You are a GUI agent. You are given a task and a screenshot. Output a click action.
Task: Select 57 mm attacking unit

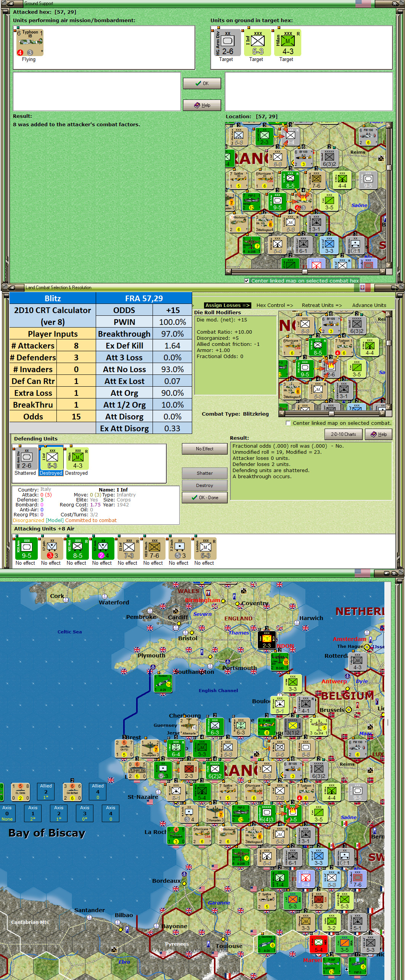(102, 548)
